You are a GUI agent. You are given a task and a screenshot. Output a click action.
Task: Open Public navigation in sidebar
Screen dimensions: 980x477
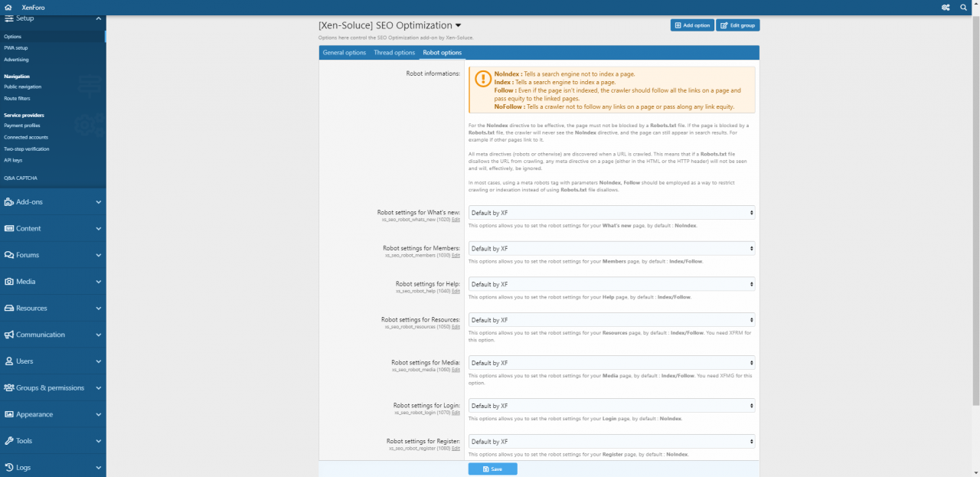(x=52, y=87)
